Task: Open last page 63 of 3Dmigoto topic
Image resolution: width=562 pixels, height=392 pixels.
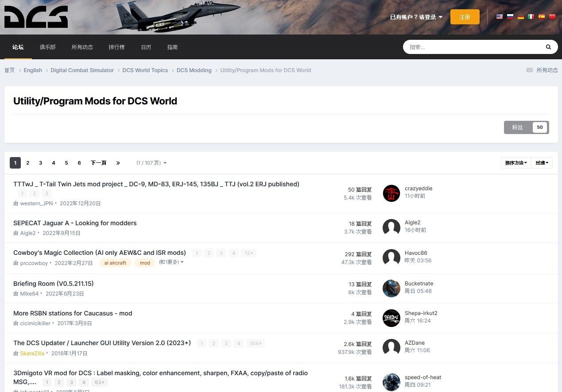Action: pos(99,382)
